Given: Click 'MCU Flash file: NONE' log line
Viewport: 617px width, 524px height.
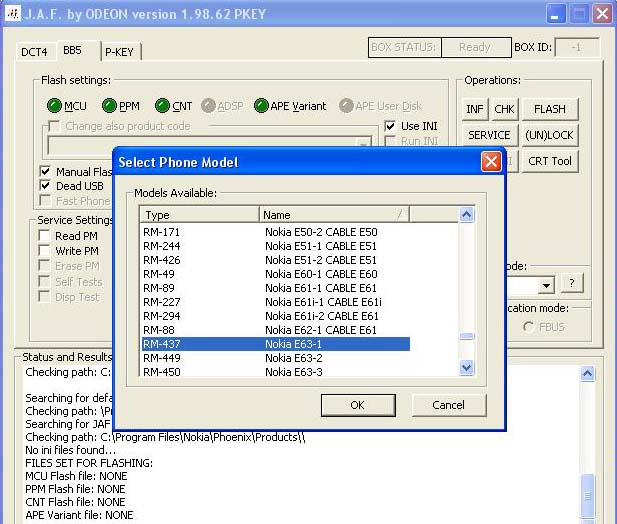Looking at the screenshot, I should click(76, 476).
